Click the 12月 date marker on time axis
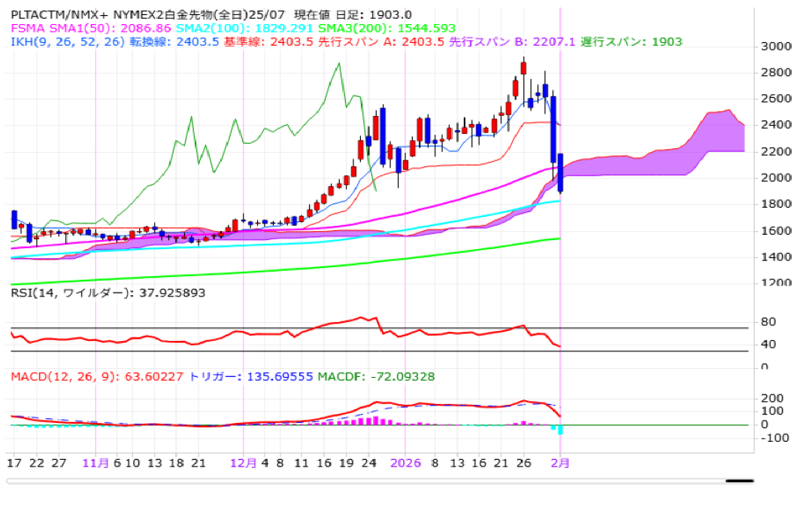The image size is (812, 529). 244,464
